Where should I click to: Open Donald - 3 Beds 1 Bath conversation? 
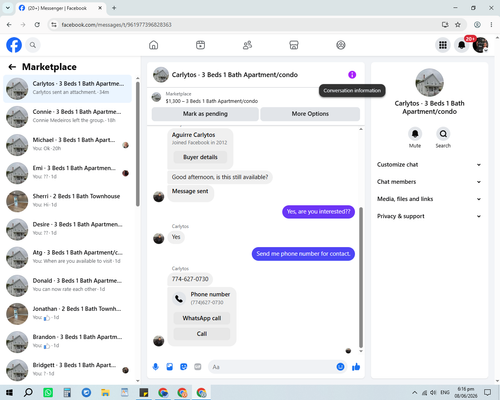point(67,286)
